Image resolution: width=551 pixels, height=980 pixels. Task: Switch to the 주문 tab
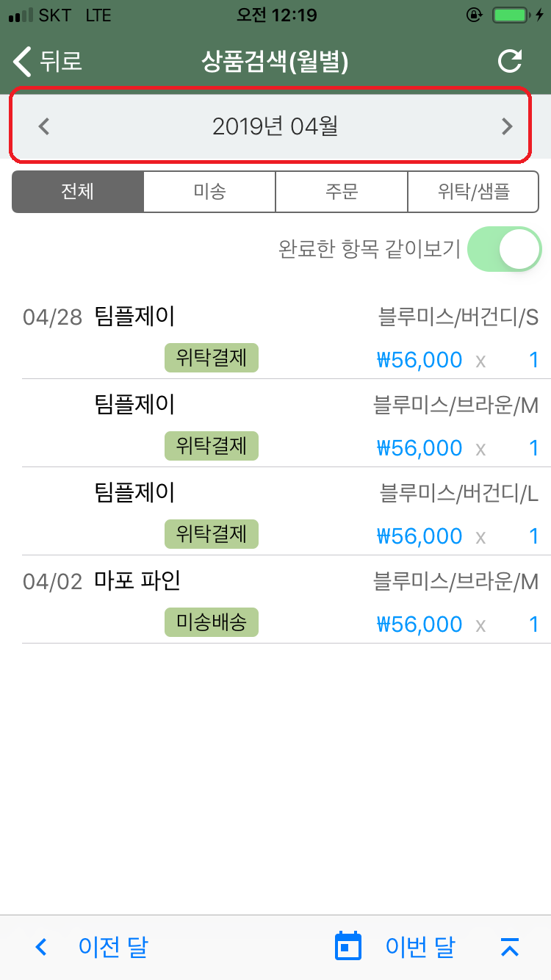click(x=342, y=192)
